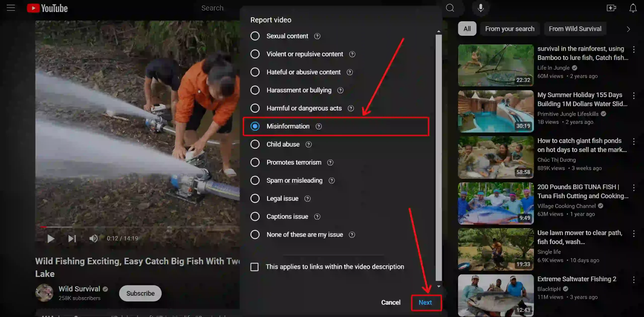Click the YouTube home menu hamburger icon

point(11,8)
